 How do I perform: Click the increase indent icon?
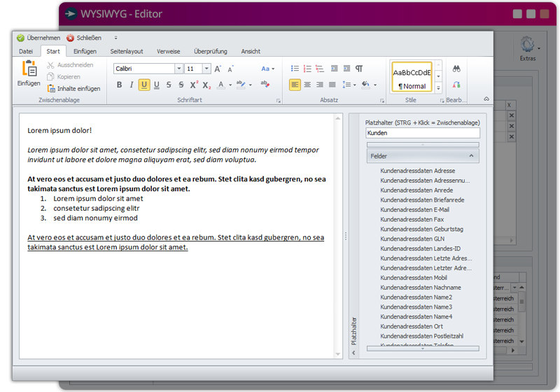point(346,69)
